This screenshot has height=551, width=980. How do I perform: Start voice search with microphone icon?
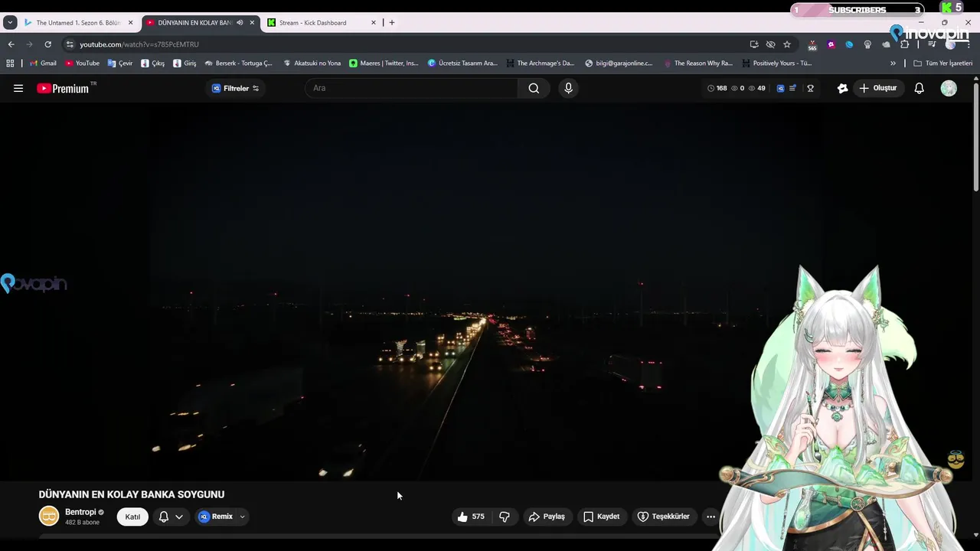tap(568, 88)
